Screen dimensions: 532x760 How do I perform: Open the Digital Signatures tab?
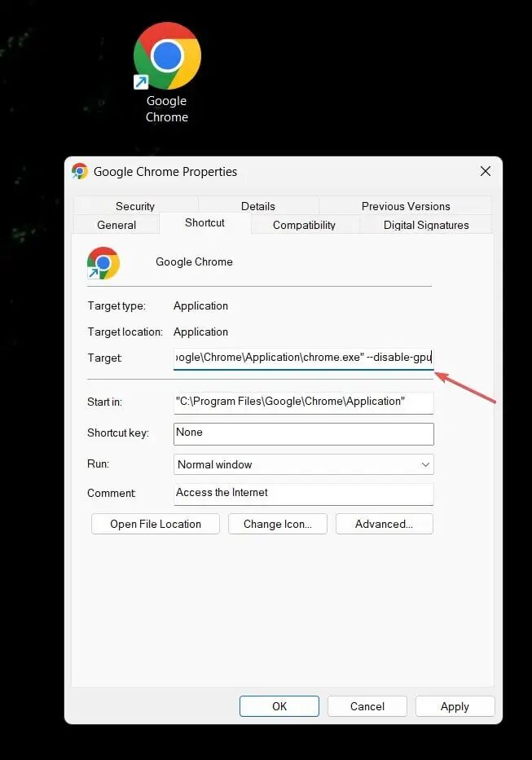point(426,225)
